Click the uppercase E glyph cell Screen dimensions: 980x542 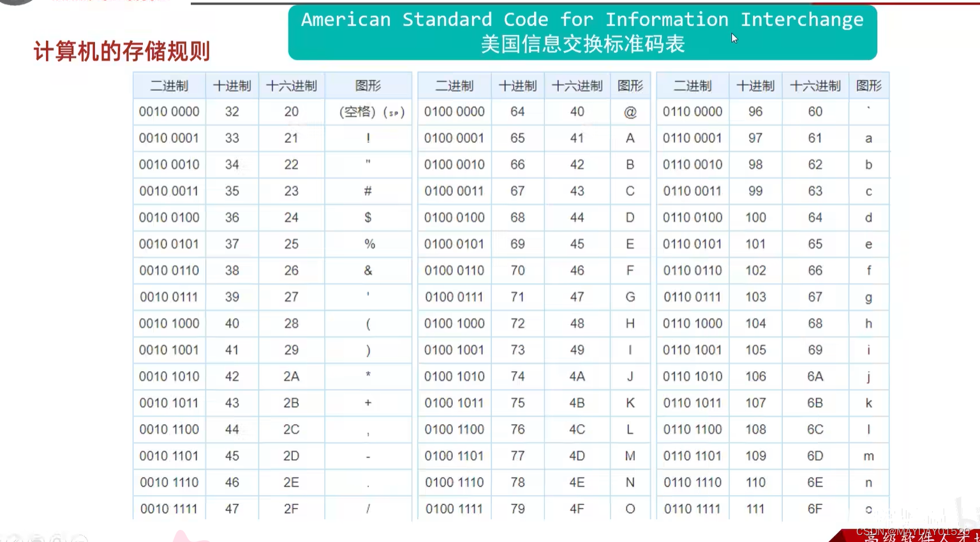[x=630, y=244]
